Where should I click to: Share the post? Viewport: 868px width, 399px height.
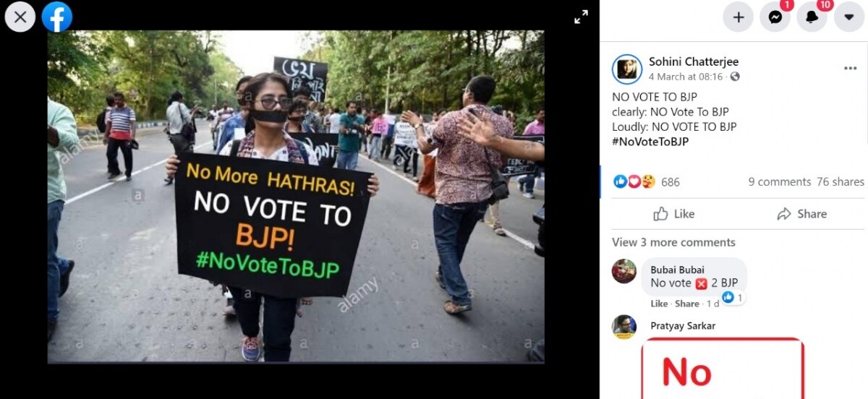coord(801,214)
